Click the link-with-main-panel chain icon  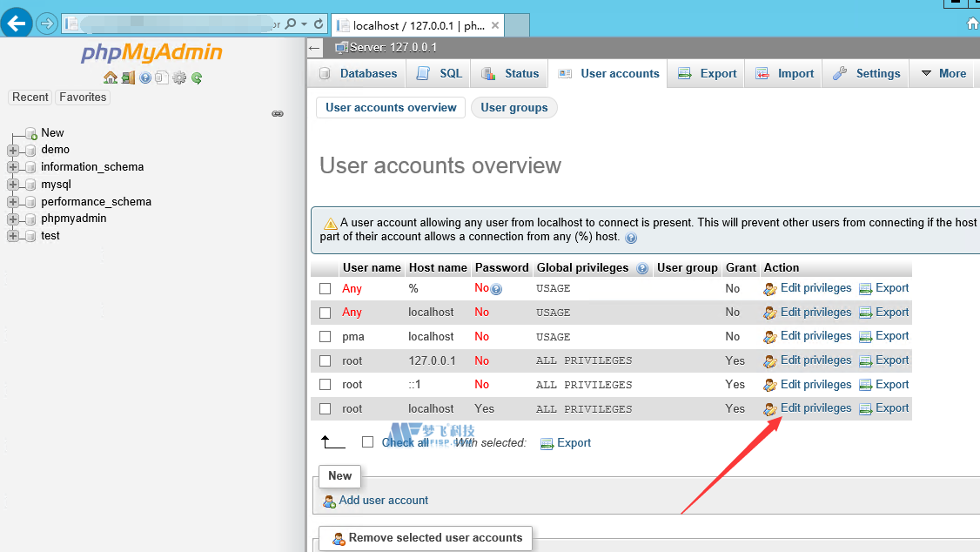pyautogui.click(x=278, y=114)
